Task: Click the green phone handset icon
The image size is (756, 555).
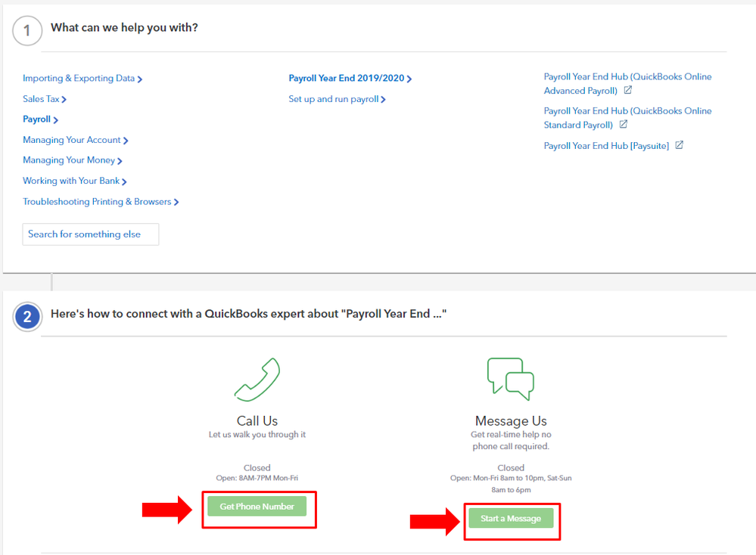Action: tap(257, 380)
